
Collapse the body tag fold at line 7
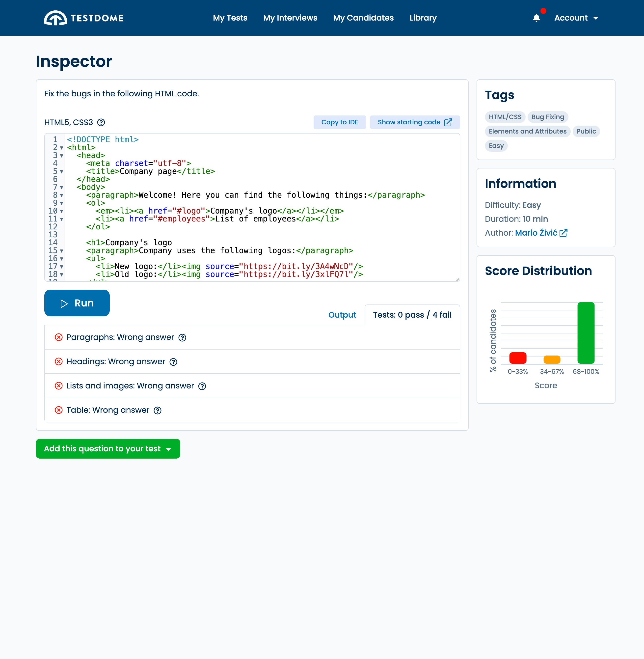click(x=62, y=187)
